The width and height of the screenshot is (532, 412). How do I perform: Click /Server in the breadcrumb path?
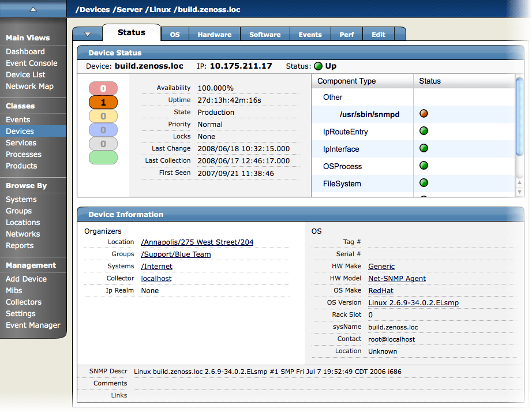tap(128, 9)
